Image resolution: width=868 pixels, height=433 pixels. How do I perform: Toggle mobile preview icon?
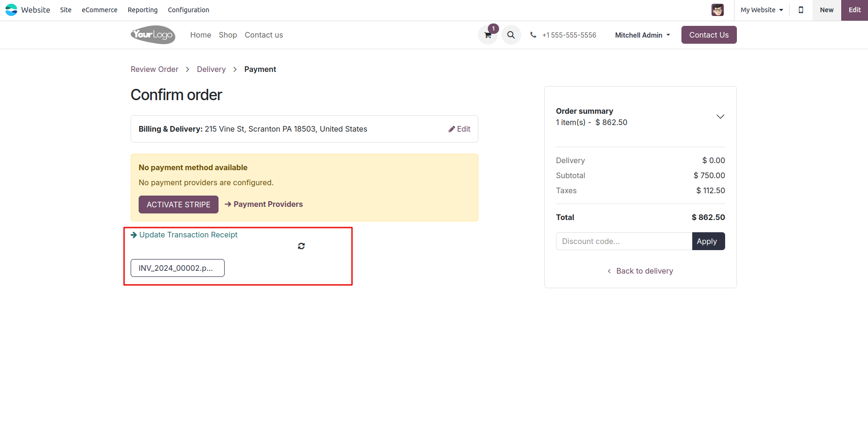point(801,10)
